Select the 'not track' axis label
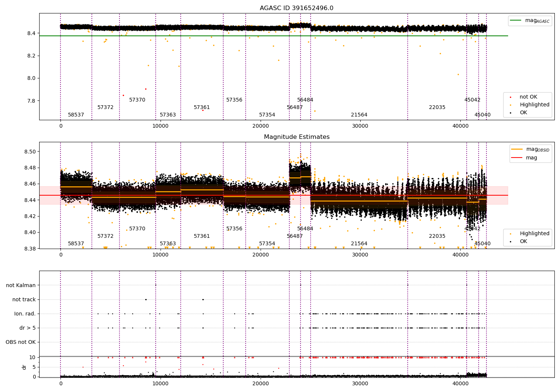Image resolution: width=560 pixels, height=392 pixels. pos(24,300)
